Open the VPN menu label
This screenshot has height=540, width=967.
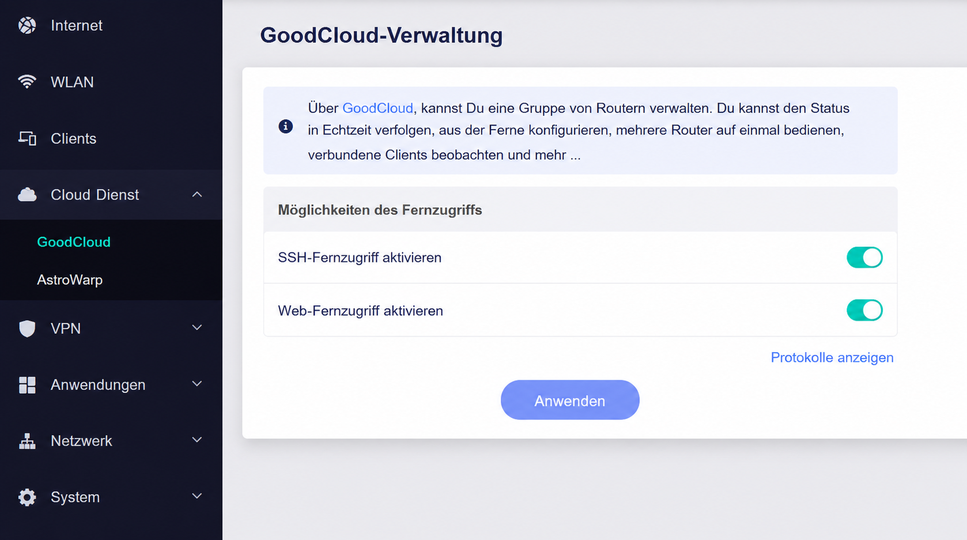(65, 329)
